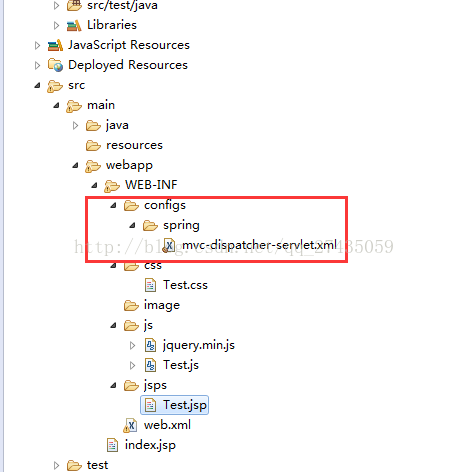The image size is (449, 472).
Task: Collapse the main folder
Action: point(56,106)
